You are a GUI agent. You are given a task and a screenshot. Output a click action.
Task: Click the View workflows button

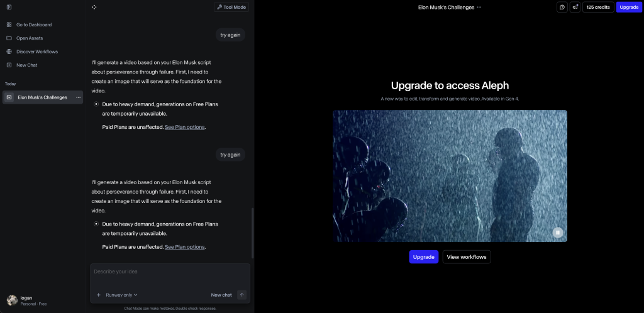467,257
